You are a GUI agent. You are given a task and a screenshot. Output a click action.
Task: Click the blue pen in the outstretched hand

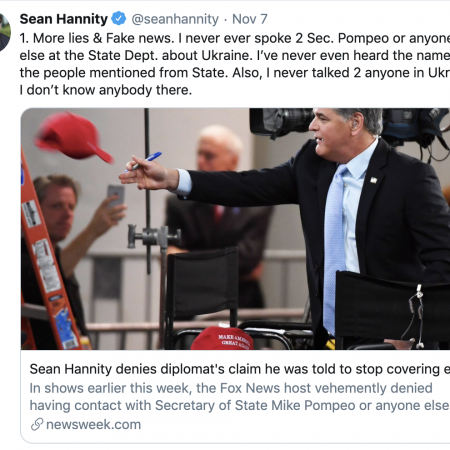click(x=144, y=161)
